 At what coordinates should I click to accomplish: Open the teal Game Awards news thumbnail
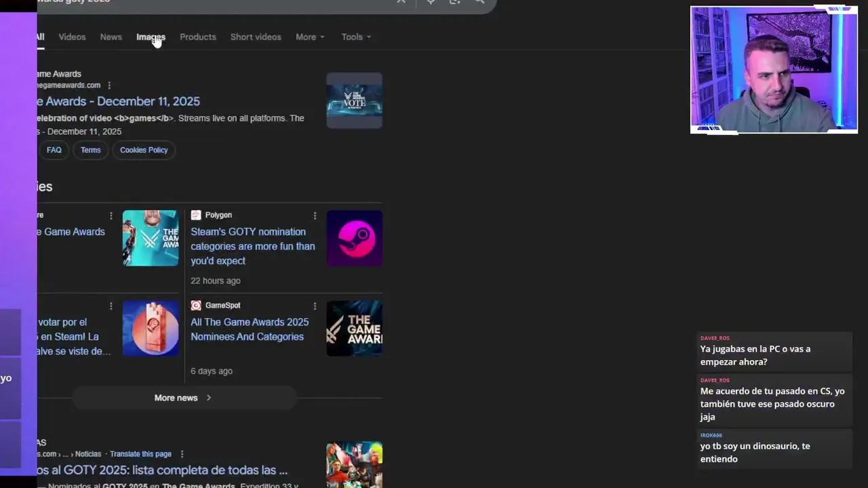pyautogui.click(x=151, y=238)
